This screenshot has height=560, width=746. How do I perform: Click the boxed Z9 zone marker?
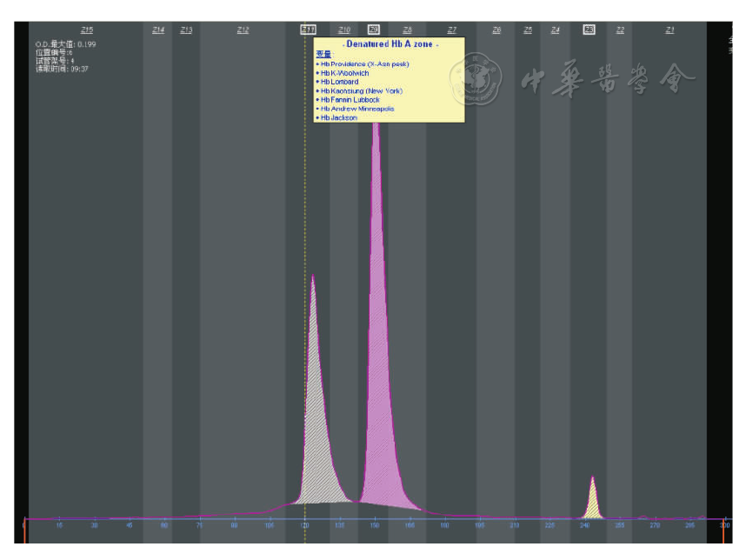[x=374, y=30]
